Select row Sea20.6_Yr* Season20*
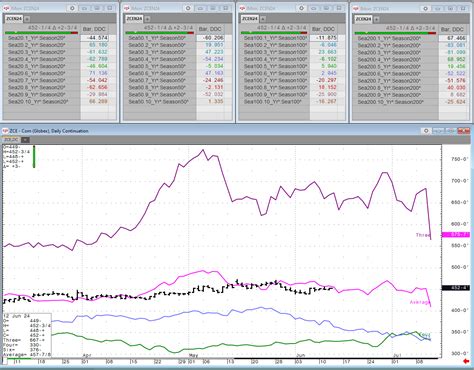 (42, 73)
